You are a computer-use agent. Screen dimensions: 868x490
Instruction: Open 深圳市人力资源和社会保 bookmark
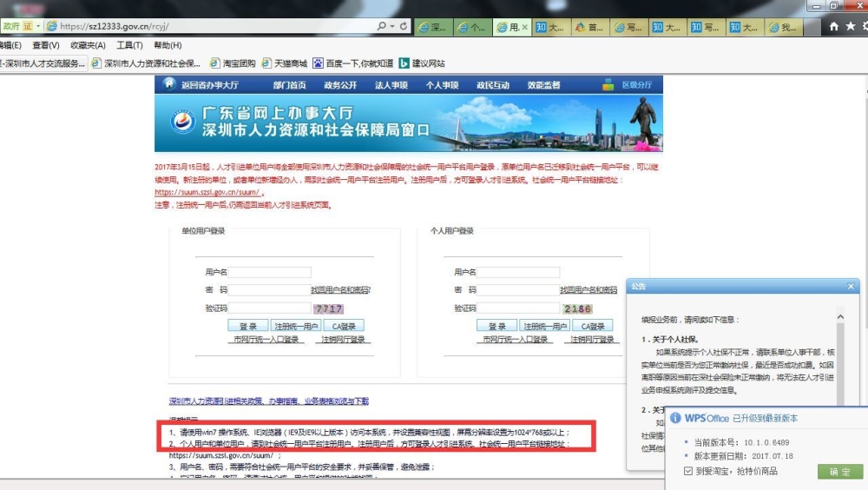coord(146,63)
